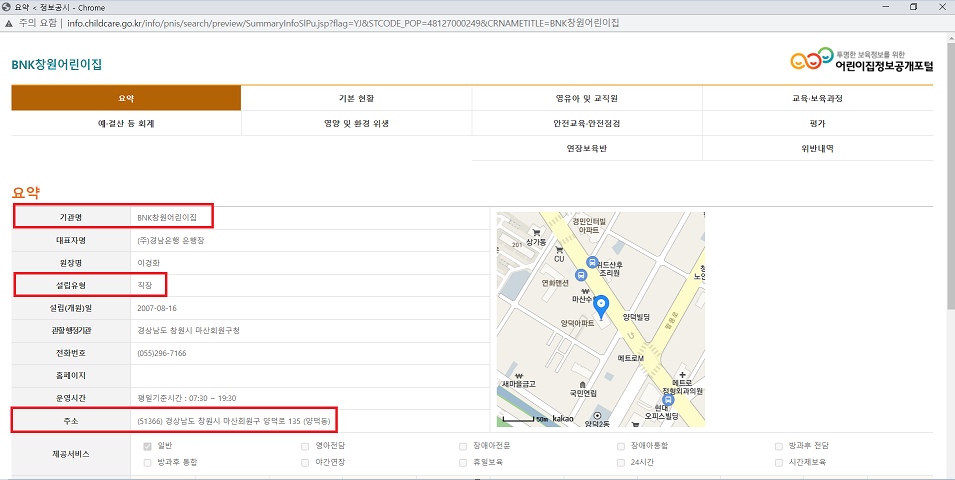
Task: Click the phone number (055)296-7166
Action: click(x=162, y=353)
